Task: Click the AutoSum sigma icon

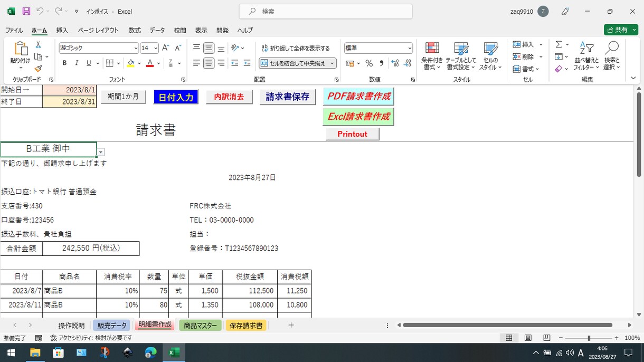Action: 558,44
